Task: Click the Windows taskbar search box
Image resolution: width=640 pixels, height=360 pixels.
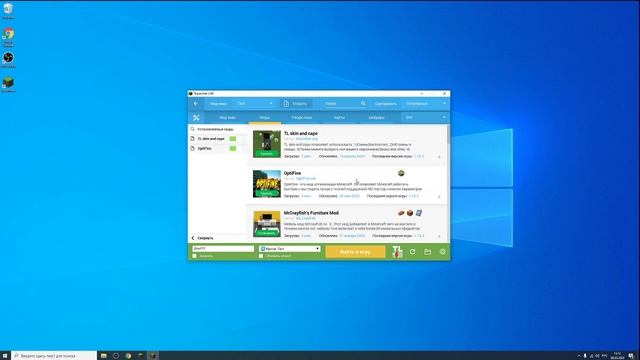Action: coord(54,356)
